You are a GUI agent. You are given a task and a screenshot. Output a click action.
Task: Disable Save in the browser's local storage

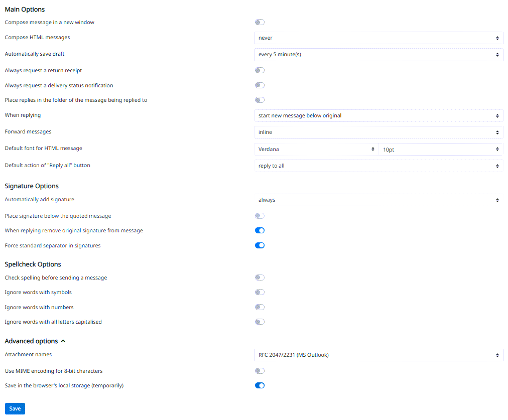point(260,385)
